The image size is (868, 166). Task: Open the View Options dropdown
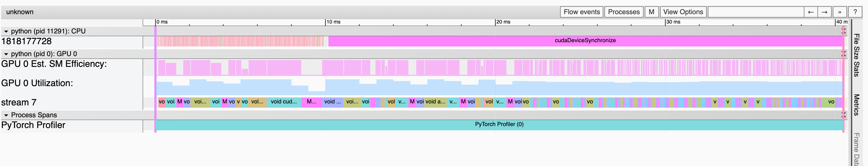click(683, 12)
